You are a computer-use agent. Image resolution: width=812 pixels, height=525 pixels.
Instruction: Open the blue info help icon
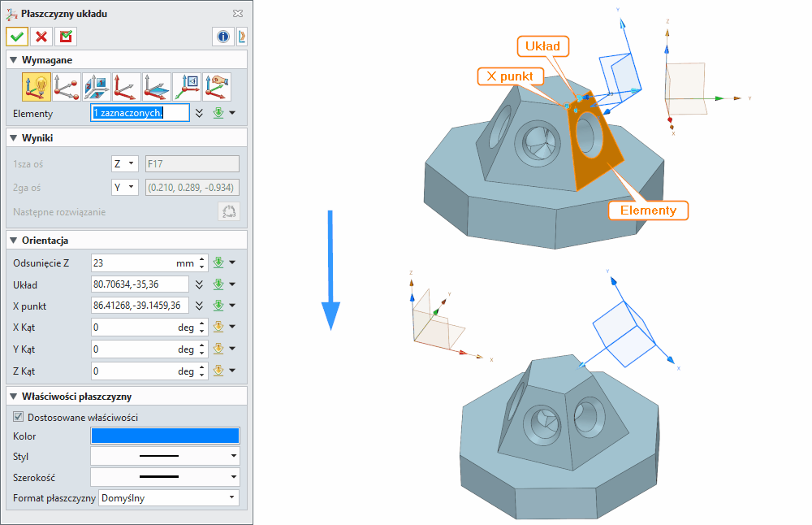coord(222,37)
